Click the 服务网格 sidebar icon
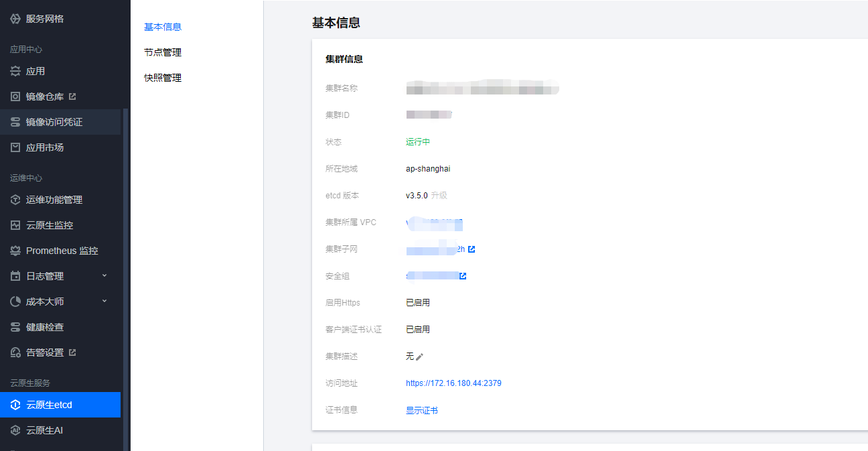The height and width of the screenshot is (451, 868). pos(15,19)
